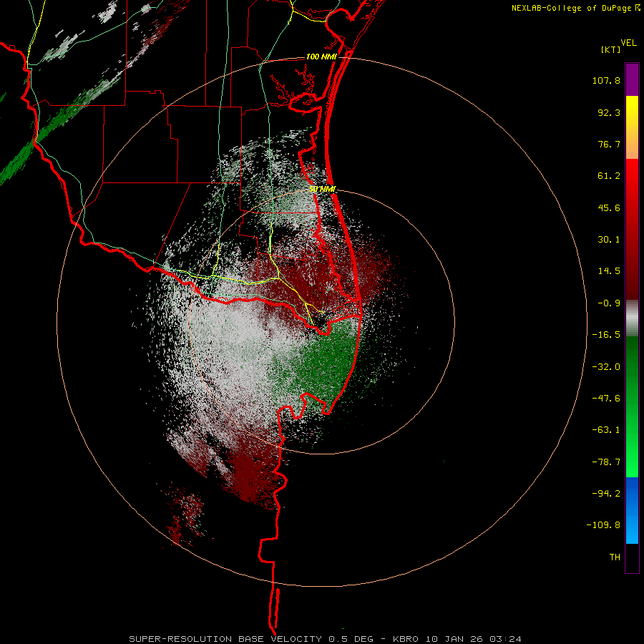Select the -0.9 legend value

(609, 303)
